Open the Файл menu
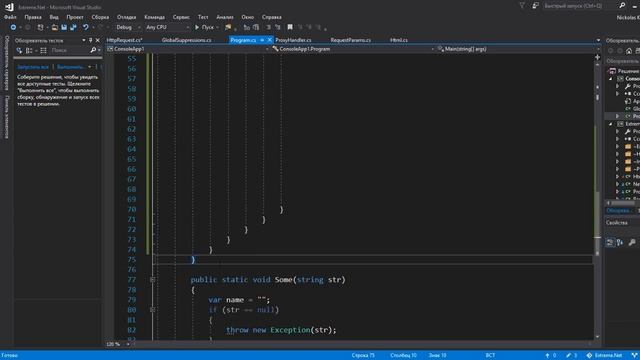 pos(10,17)
